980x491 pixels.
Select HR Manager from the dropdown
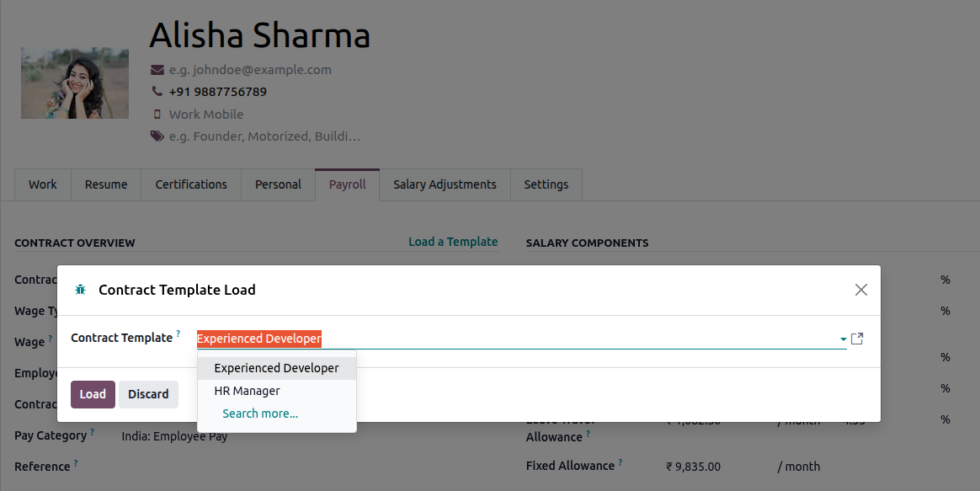[247, 391]
